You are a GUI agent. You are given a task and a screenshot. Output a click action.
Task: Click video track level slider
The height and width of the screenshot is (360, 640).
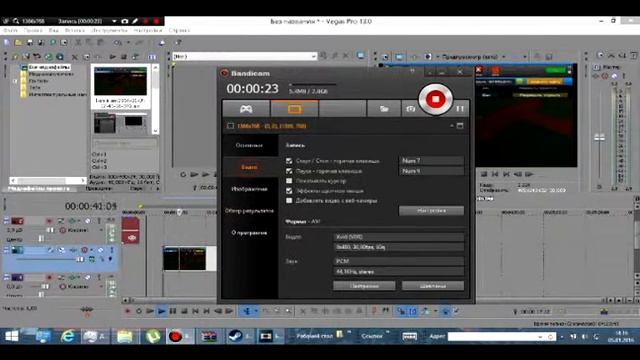(80, 259)
